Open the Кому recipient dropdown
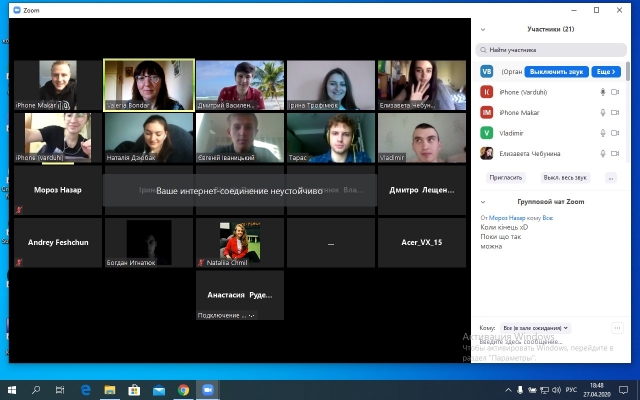640x400 pixels. coord(535,328)
